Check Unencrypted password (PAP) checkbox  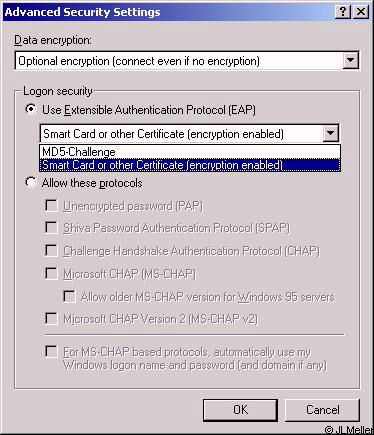51,206
